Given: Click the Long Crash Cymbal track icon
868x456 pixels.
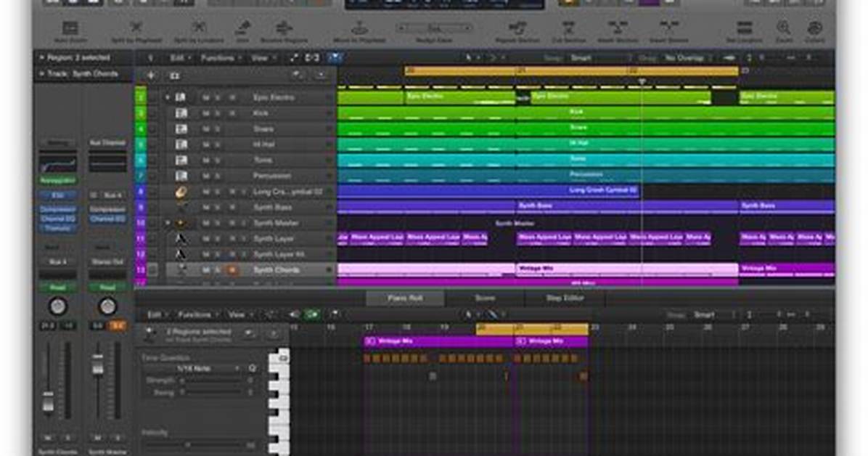Looking at the screenshot, I should (x=181, y=192).
